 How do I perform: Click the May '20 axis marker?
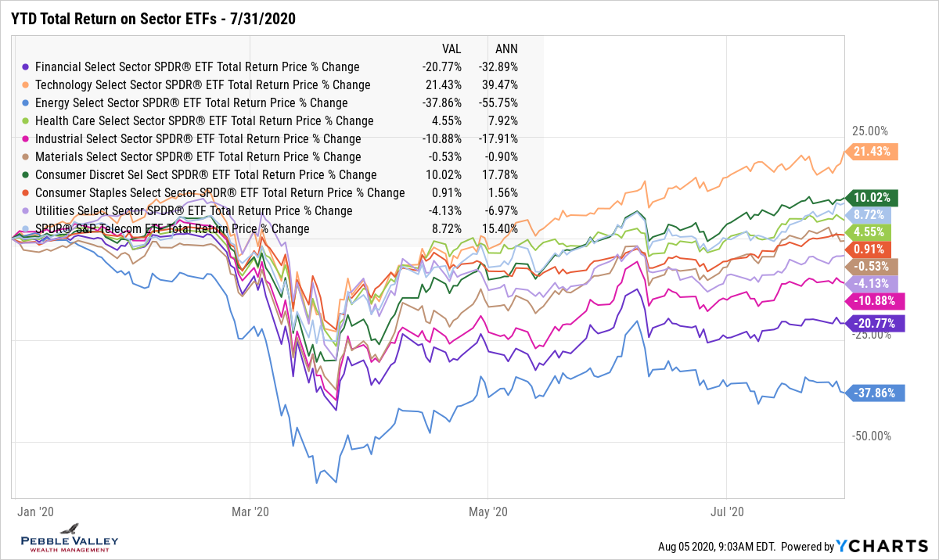tap(487, 512)
